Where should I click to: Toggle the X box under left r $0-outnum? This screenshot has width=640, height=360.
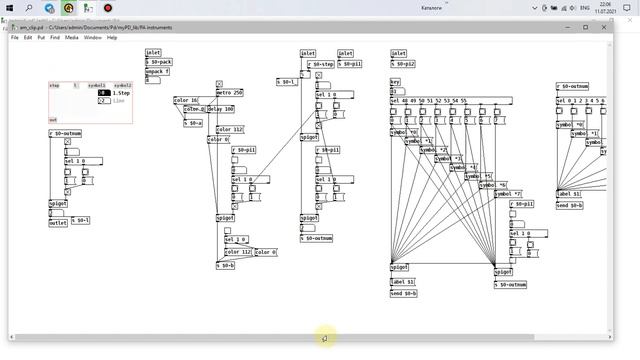(67, 142)
